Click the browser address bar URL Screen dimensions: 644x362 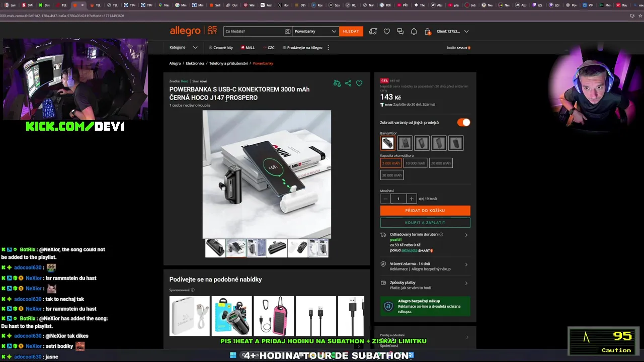tap(62, 16)
